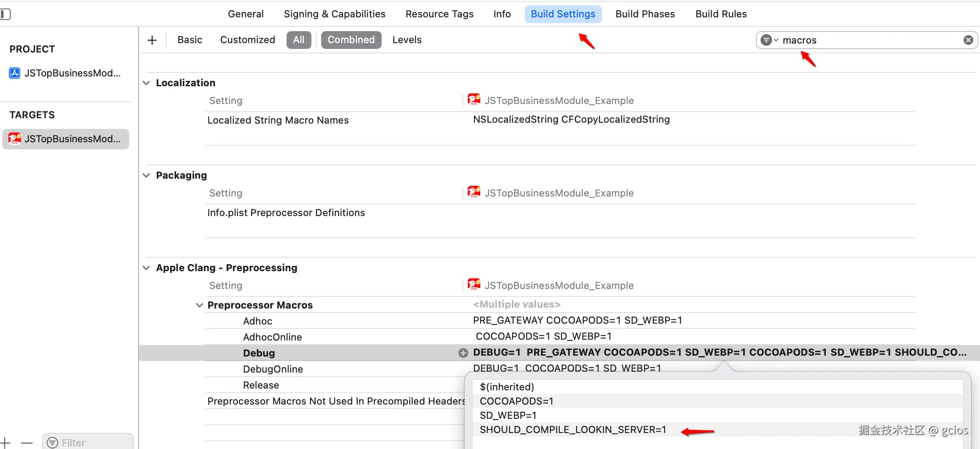Collapse the Localization section
Image resolution: width=980 pixels, height=449 pixels.
click(x=146, y=83)
